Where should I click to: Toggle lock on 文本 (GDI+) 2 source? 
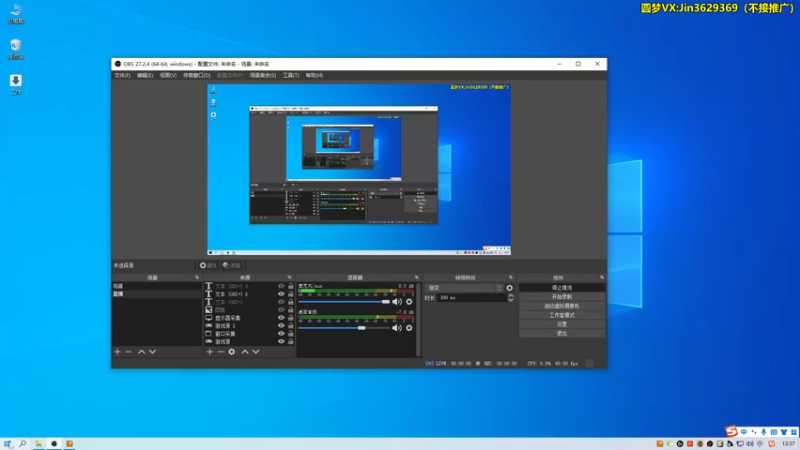[291, 294]
